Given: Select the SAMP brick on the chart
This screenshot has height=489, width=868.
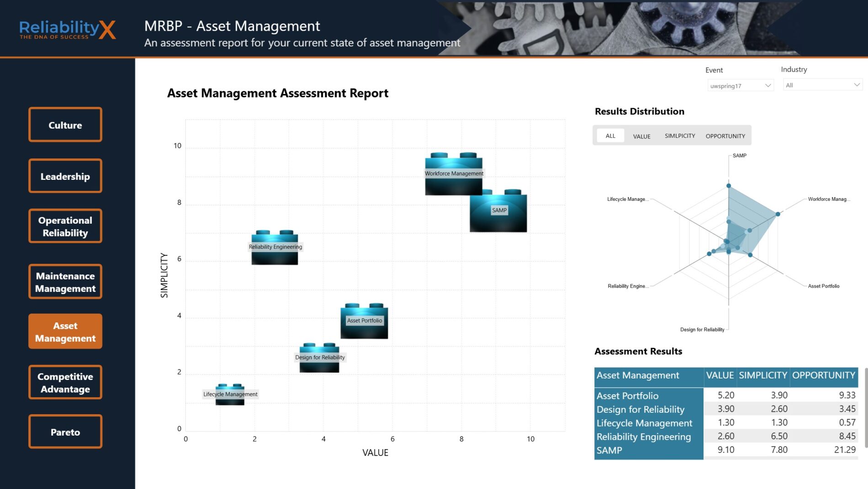Looking at the screenshot, I should [498, 212].
